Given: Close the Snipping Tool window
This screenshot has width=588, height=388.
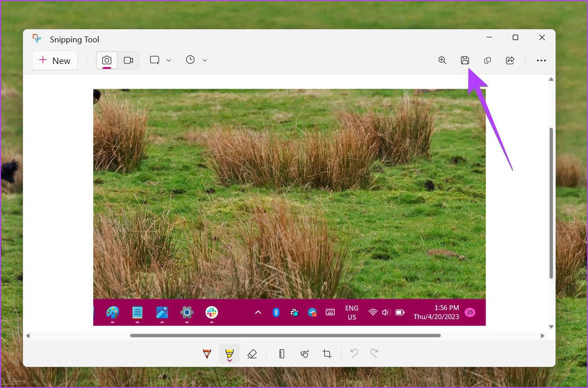Looking at the screenshot, I should (x=542, y=37).
